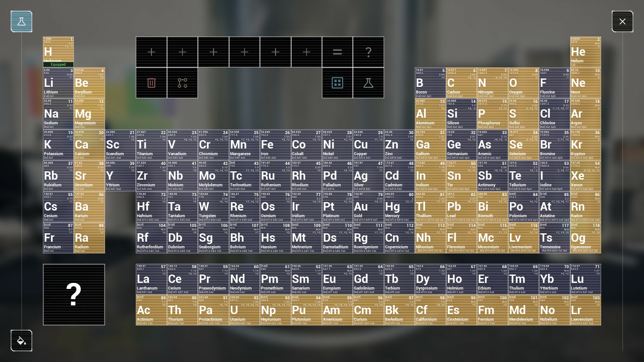
Task: Select the Oxygen element tile
Action: 523,83
